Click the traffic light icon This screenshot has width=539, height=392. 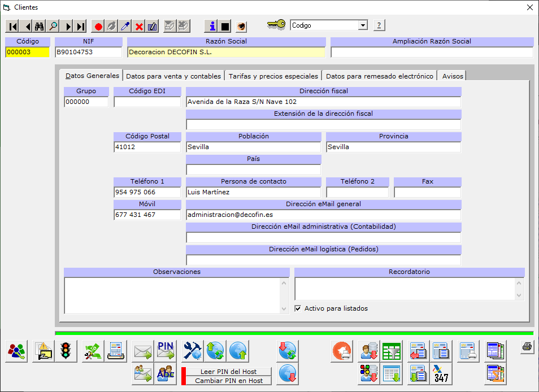pyautogui.click(x=66, y=351)
